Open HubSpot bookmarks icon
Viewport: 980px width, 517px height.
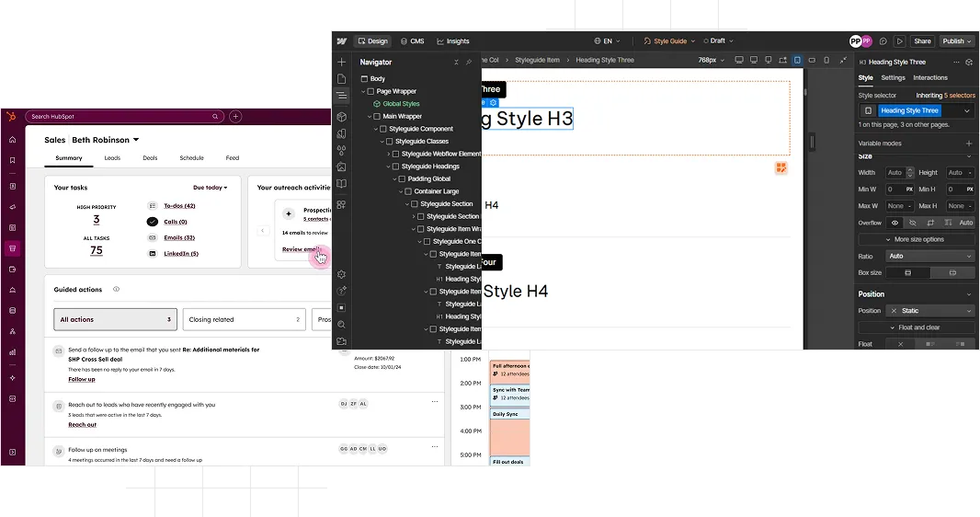(x=13, y=160)
